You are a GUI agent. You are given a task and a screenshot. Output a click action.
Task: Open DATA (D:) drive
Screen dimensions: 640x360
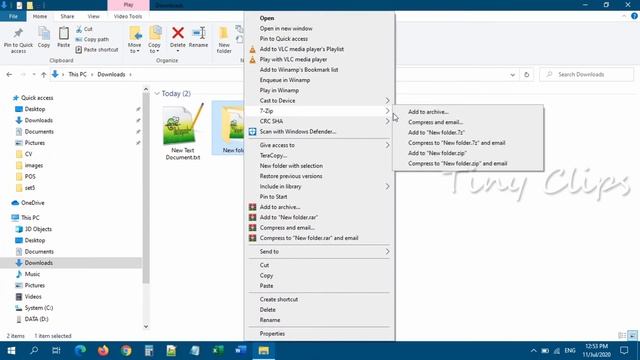(x=36, y=319)
